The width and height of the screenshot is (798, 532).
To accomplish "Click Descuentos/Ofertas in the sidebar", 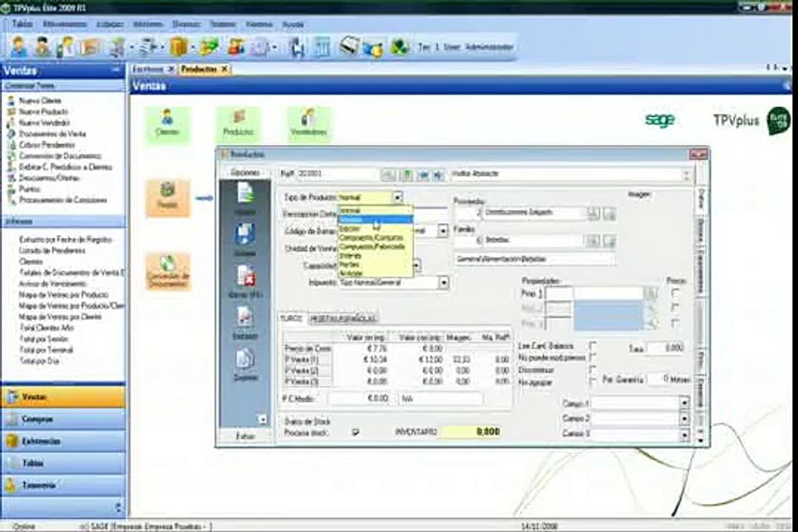I will point(50,177).
